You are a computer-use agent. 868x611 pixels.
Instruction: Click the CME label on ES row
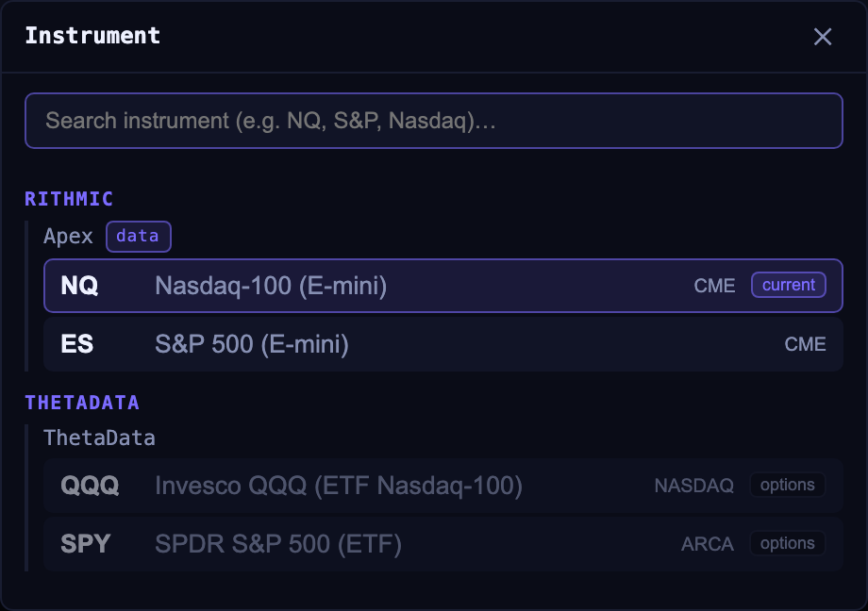coord(805,344)
